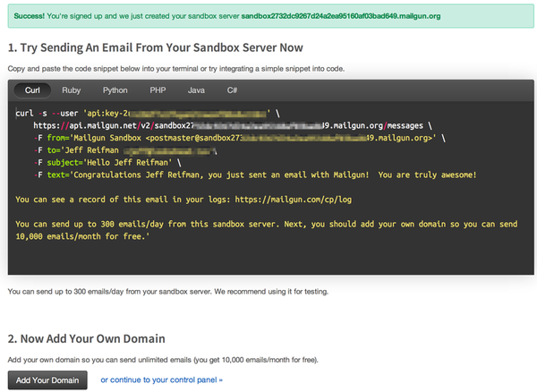Click the subject='Hello Jeff Reifman' line
The image size is (537, 392).
[x=107, y=163]
